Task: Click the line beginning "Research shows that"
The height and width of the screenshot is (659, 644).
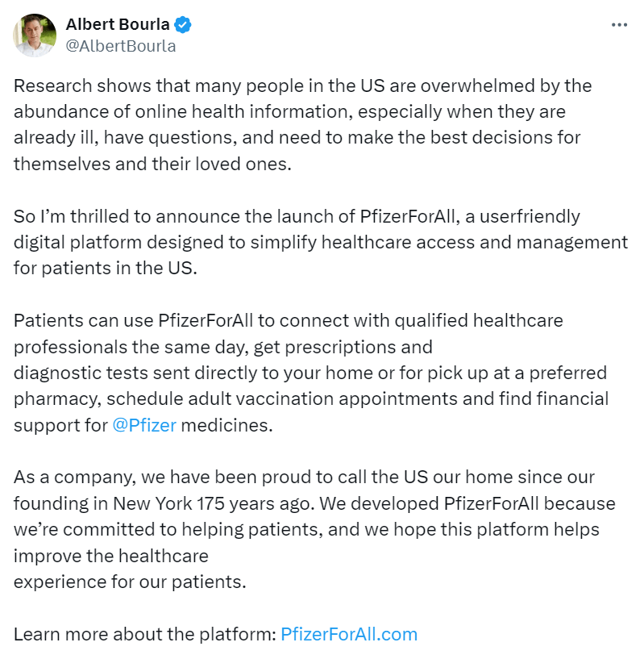Action: pyautogui.click(x=302, y=86)
